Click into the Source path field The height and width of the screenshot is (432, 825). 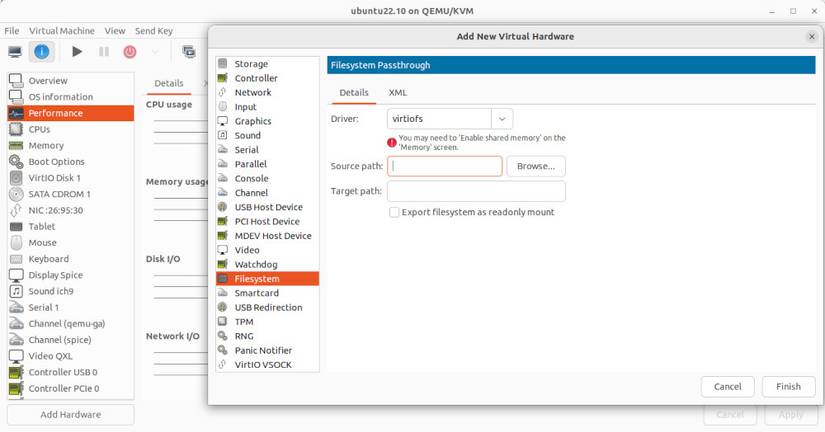pyautogui.click(x=445, y=166)
